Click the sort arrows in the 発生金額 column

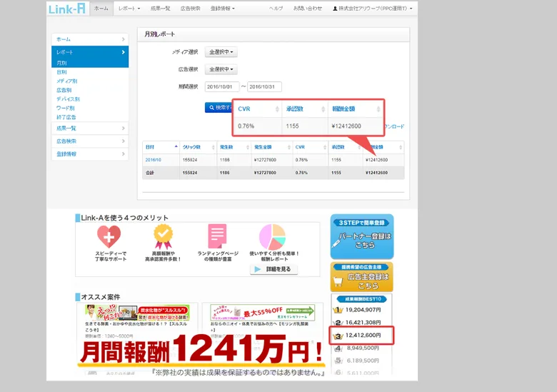tap(288, 147)
